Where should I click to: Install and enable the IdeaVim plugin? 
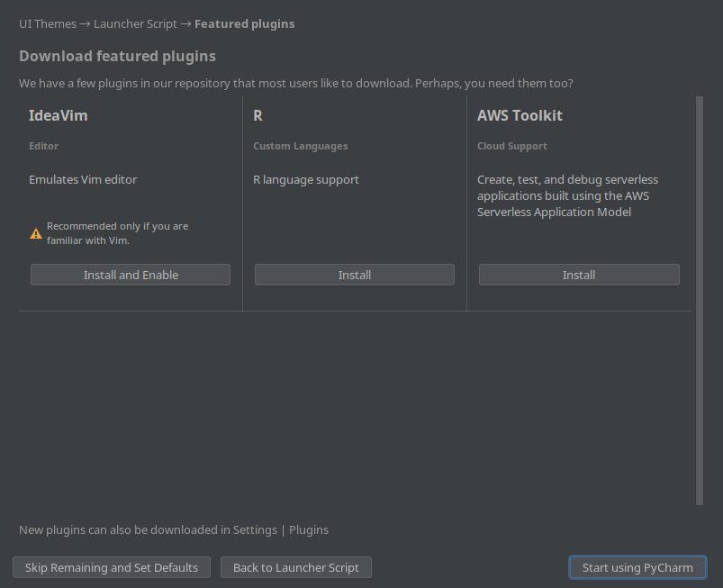click(131, 275)
